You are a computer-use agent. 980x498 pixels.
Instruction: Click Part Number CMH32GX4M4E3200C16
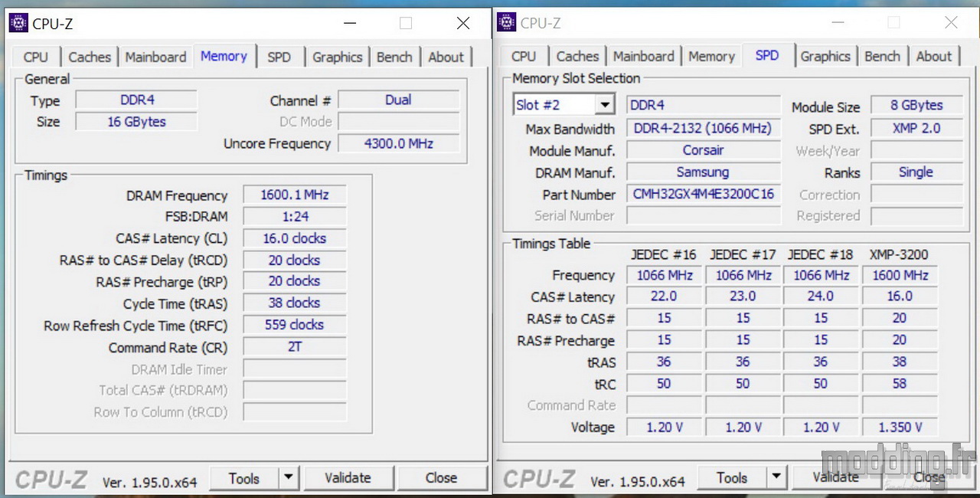pos(704,195)
